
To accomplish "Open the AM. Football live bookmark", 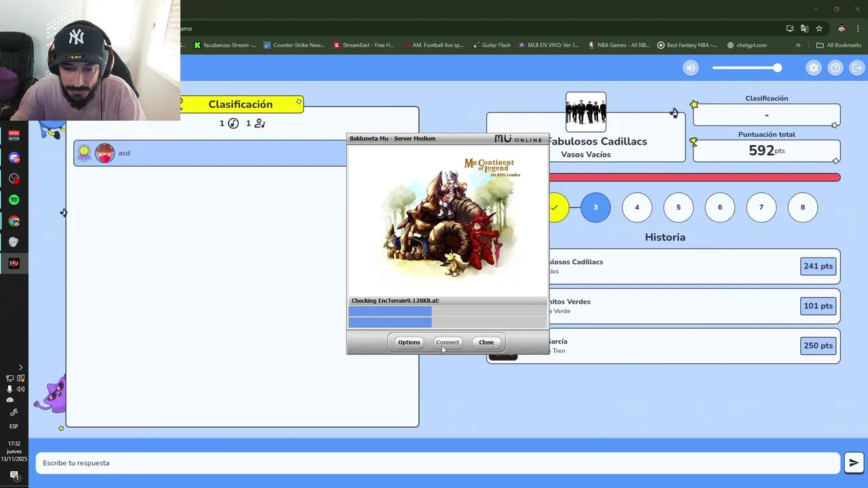I will (433, 45).
